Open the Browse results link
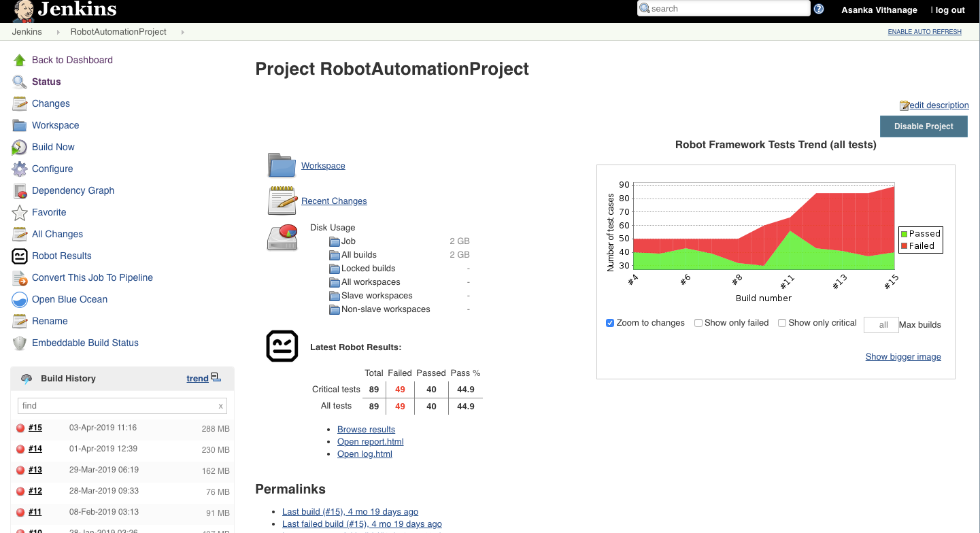This screenshot has height=533, width=980. point(366,430)
